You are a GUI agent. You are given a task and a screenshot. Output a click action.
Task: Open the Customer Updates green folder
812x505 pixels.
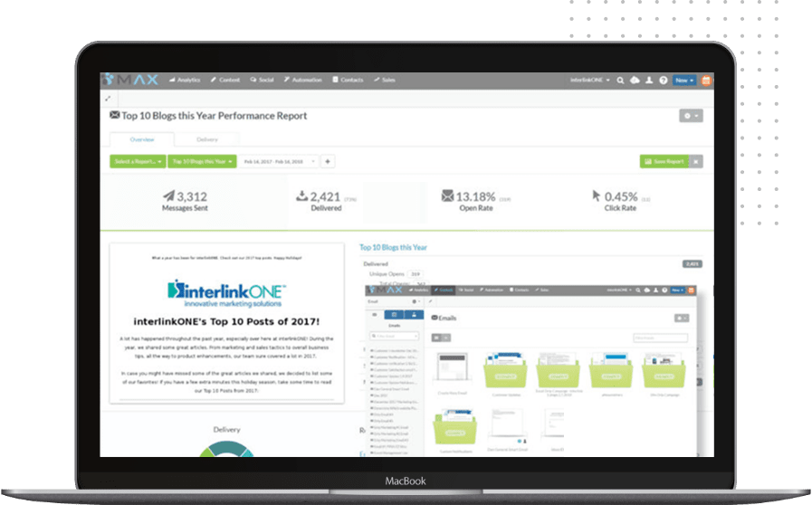505,370
